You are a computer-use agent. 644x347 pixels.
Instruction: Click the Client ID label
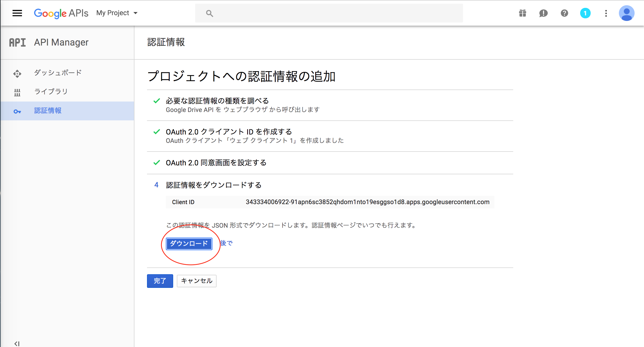click(x=183, y=202)
